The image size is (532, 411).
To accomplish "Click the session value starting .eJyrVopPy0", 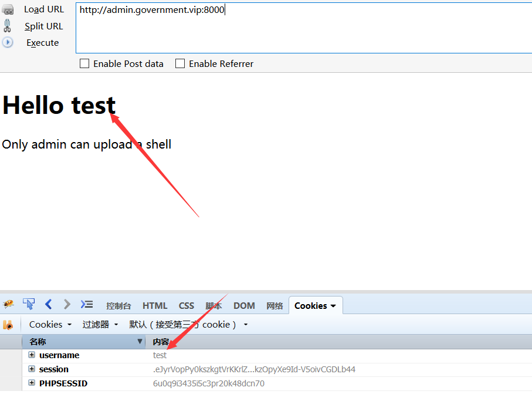I will 254,369.
